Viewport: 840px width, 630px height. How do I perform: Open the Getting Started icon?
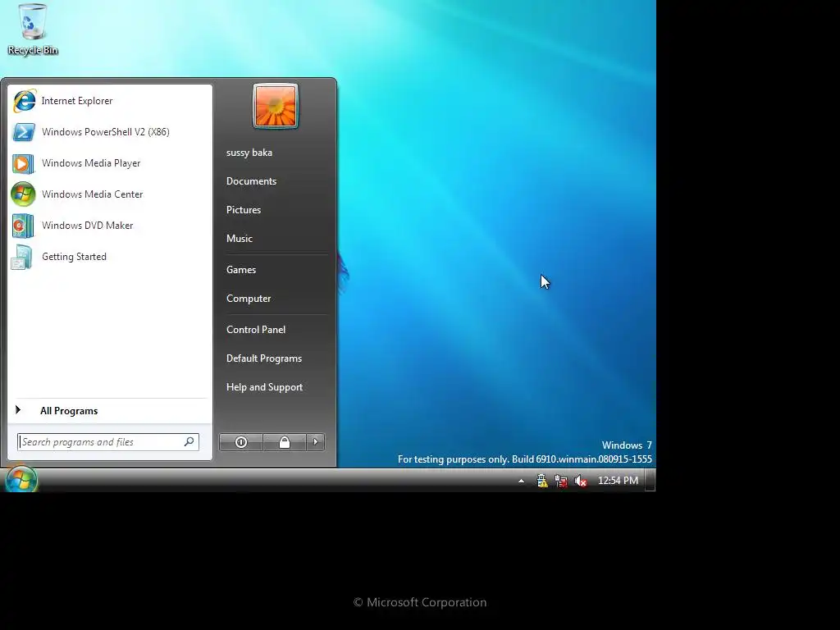(x=22, y=257)
